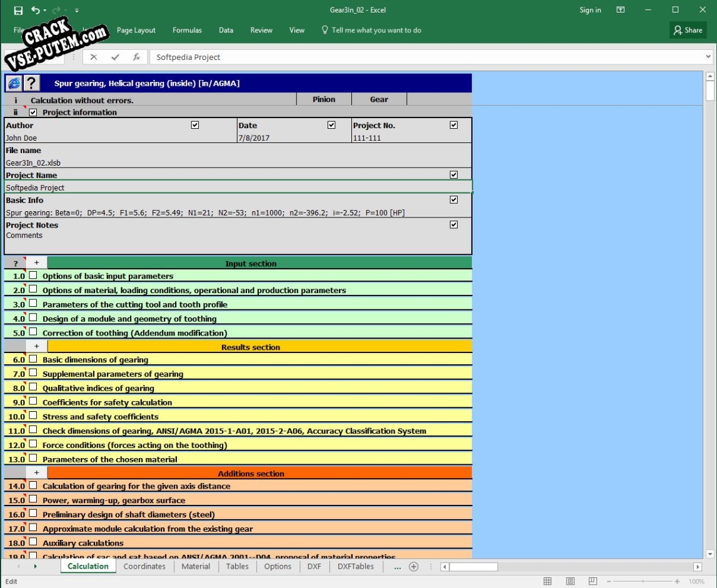Click Ribbon Display Options icon
Image resolution: width=717 pixels, height=588 pixels.
coord(621,9)
